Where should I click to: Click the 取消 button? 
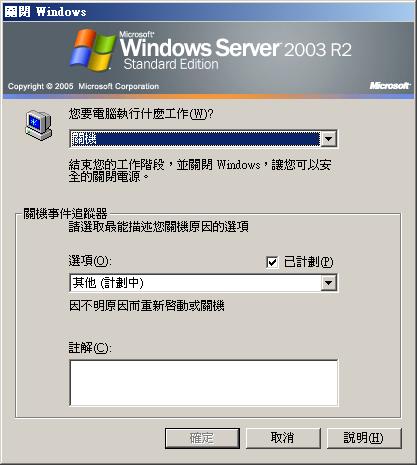tap(283, 438)
